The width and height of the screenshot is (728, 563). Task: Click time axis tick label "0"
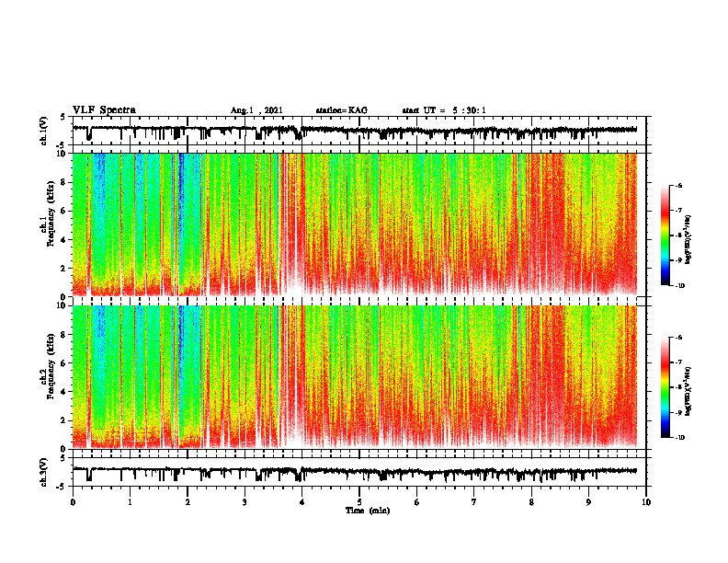[x=73, y=502]
